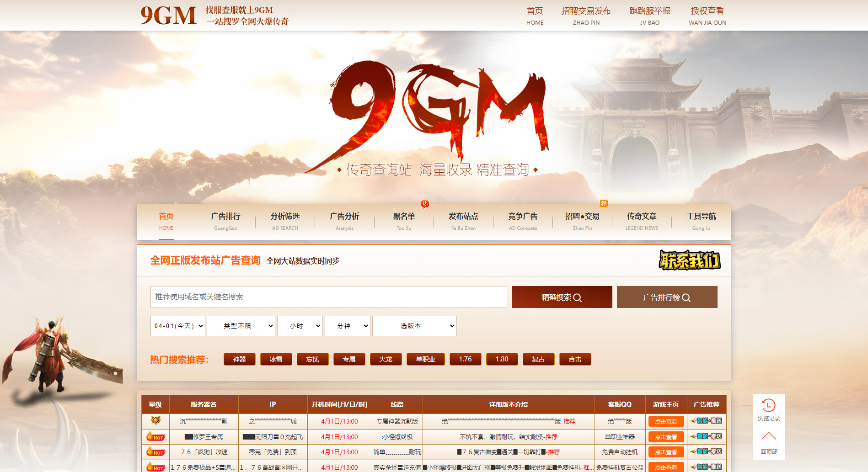The height and width of the screenshot is (472, 868).
Task: Select the 1.76 hot search tag
Action: pos(465,359)
